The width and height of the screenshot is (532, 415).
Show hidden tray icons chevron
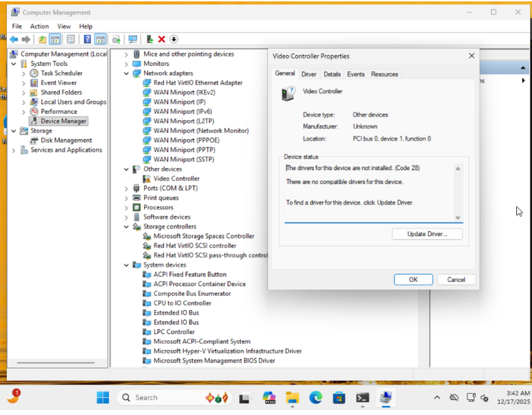(x=437, y=397)
